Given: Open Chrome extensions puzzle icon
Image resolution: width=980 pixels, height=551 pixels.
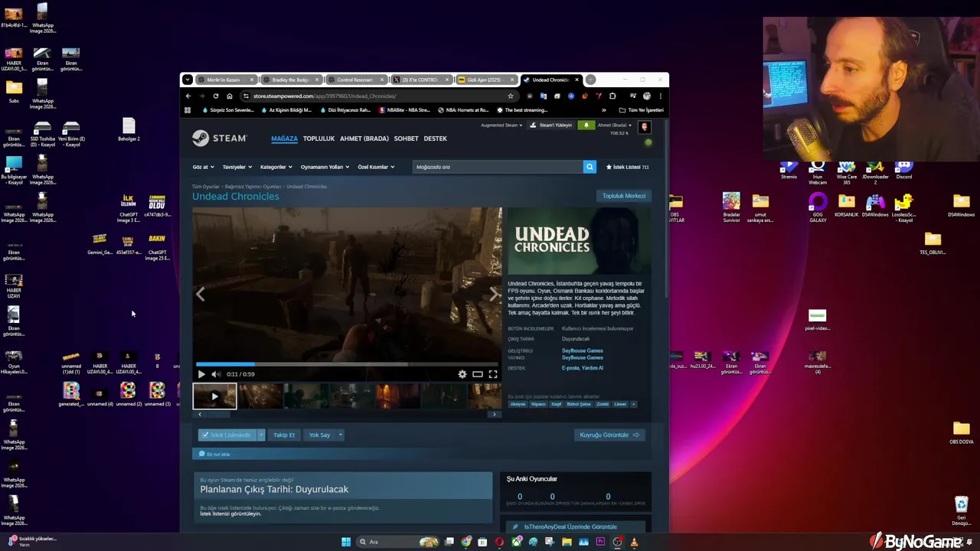Looking at the screenshot, I should coord(612,96).
